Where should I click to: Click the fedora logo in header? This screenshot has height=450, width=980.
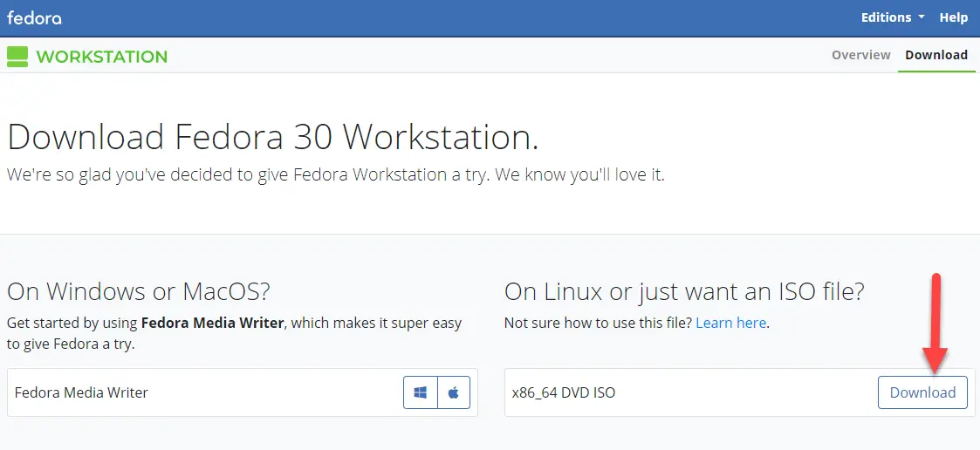(x=34, y=17)
